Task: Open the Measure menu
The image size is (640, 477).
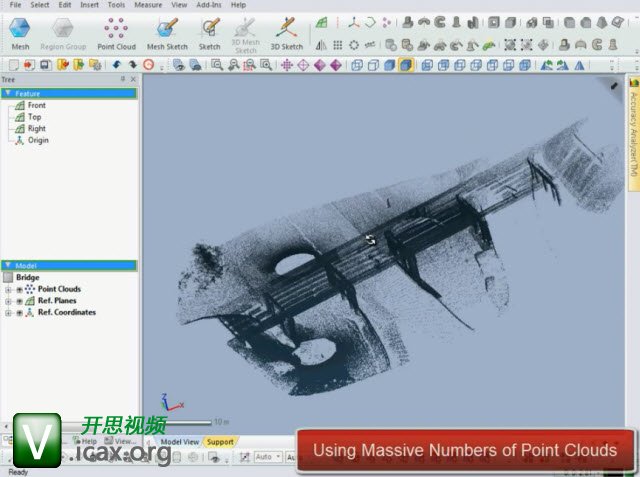Action: click(148, 5)
